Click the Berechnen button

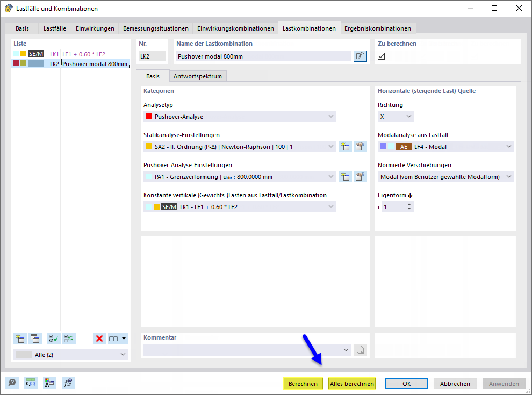(303, 384)
